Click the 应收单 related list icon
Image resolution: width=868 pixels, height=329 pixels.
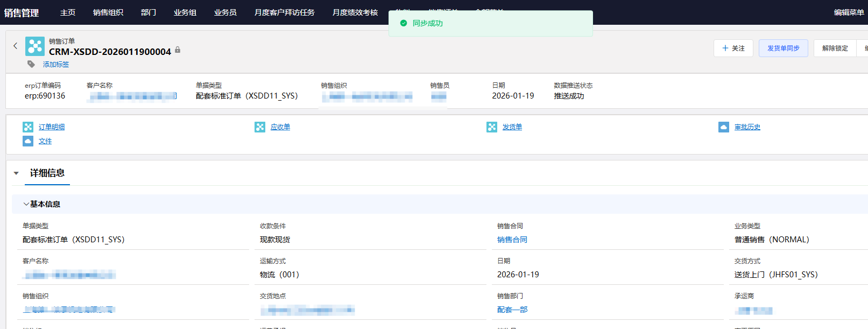pos(260,127)
